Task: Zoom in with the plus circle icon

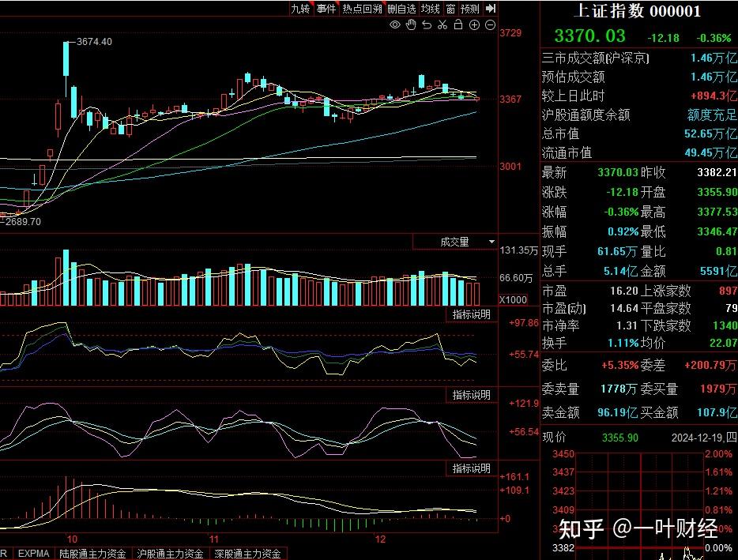Action: tap(474, 25)
